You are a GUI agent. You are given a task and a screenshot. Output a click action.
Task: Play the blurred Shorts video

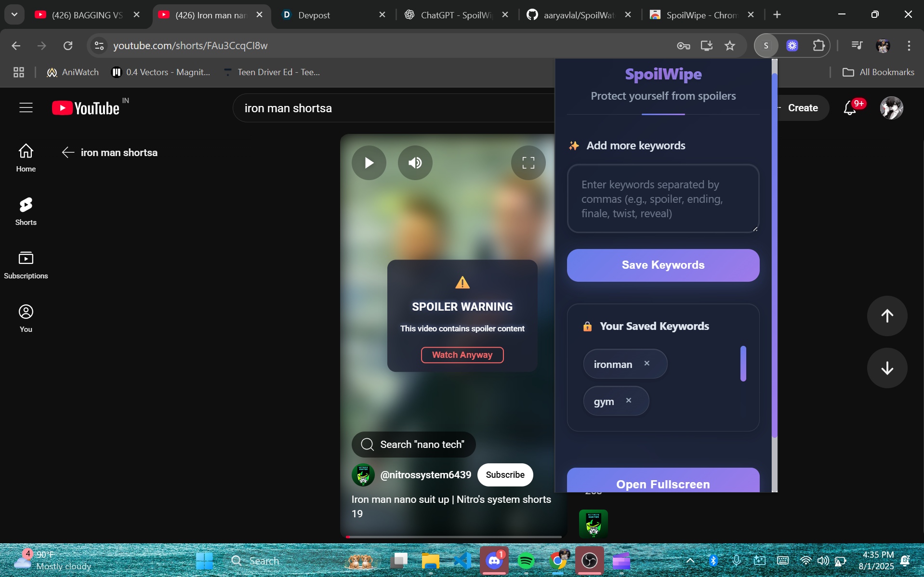[x=369, y=163]
